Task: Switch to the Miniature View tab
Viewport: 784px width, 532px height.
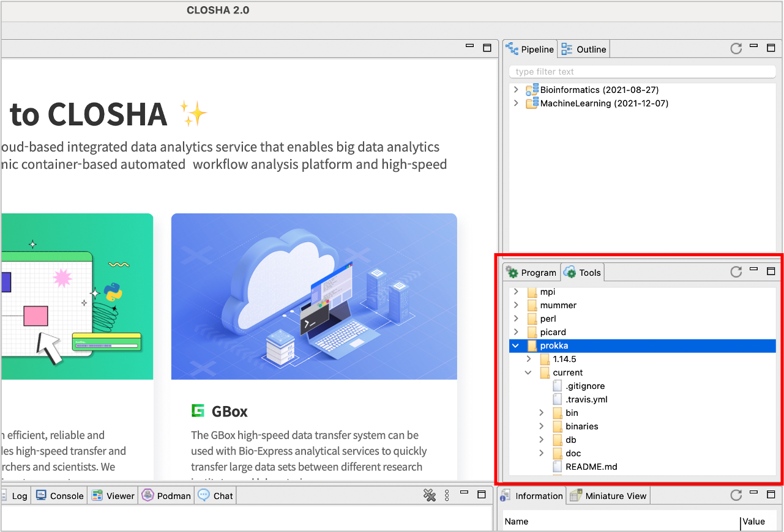Action: 608,496
